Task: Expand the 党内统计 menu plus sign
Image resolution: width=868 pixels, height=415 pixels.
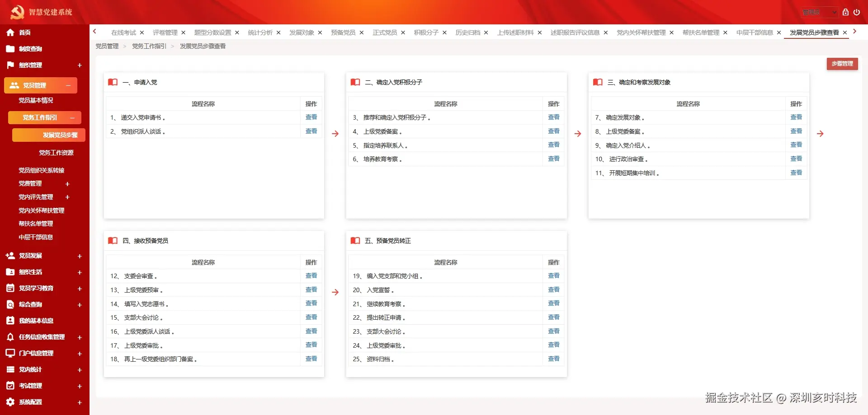Action: [80, 370]
